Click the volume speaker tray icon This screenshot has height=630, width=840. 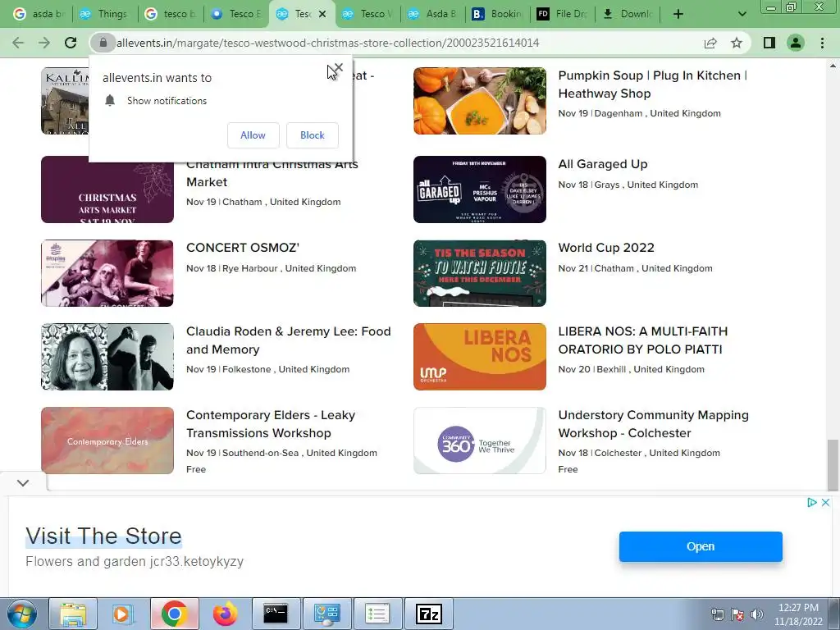pyautogui.click(x=757, y=614)
